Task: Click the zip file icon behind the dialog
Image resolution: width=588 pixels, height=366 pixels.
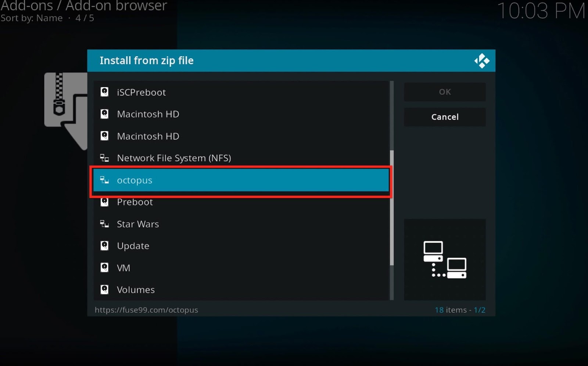Action: coord(66,111)
